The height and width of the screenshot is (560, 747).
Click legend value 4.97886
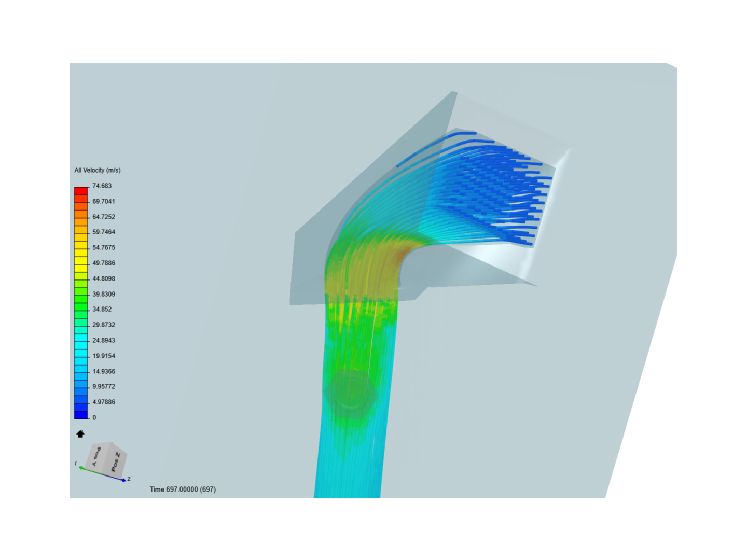click(104, 402)
